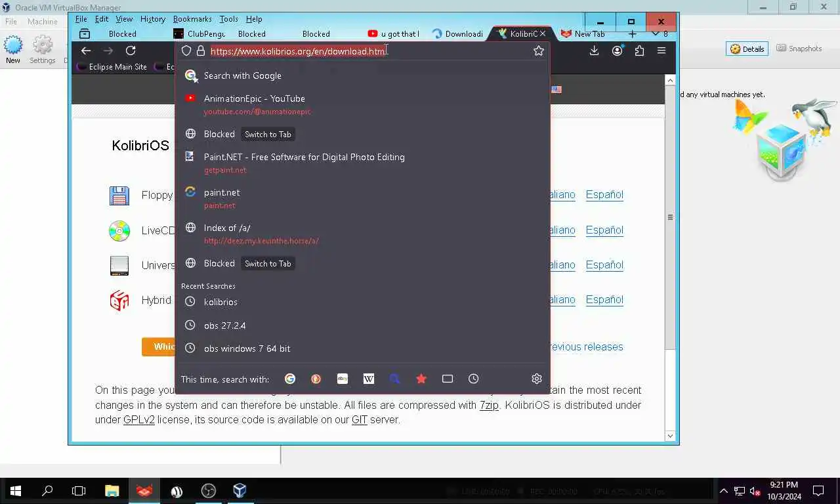Reload the page with the refresh icon
This screenshot has width=840, height=504.
tap(131, 51)
